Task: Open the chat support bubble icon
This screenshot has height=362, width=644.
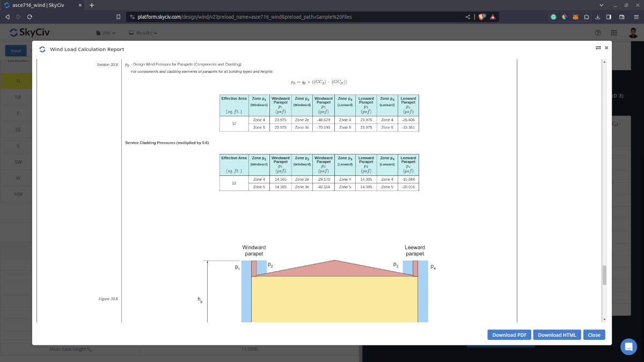Action: (x=628, y=346)
